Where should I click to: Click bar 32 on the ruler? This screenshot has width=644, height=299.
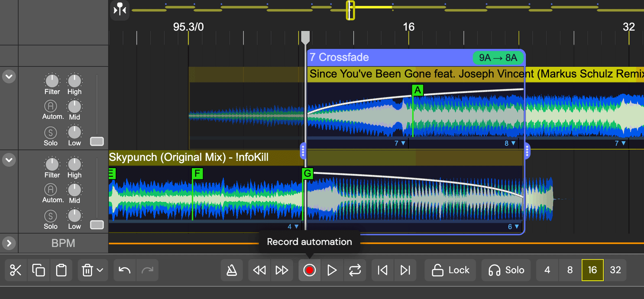point(629,27)
